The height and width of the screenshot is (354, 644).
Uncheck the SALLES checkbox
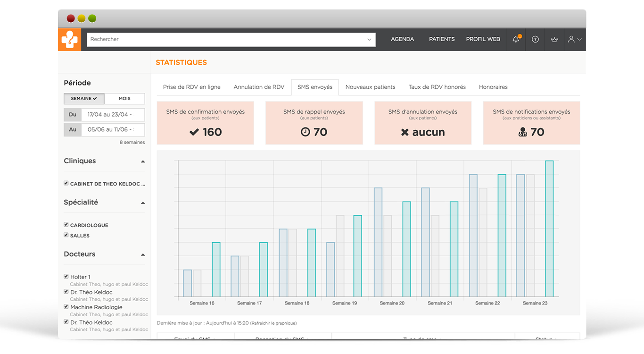pyautogui.click(x=66, y=235)
